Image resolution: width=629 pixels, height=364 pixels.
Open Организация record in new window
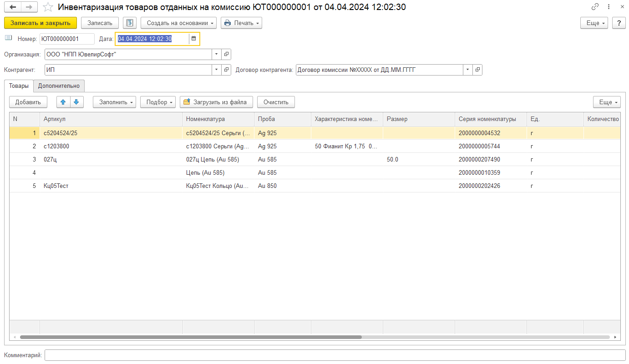coord(226,55)
